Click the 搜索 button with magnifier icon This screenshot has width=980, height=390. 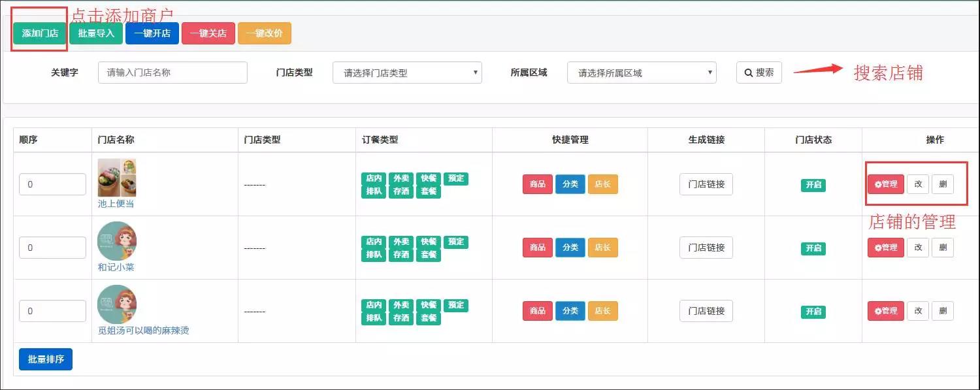click(x=759, y=73)
